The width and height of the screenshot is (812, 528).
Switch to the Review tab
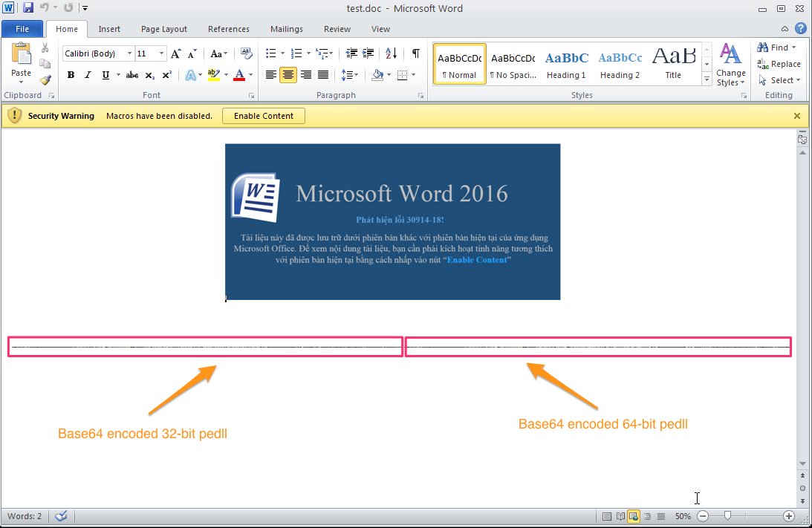point(337,29)
